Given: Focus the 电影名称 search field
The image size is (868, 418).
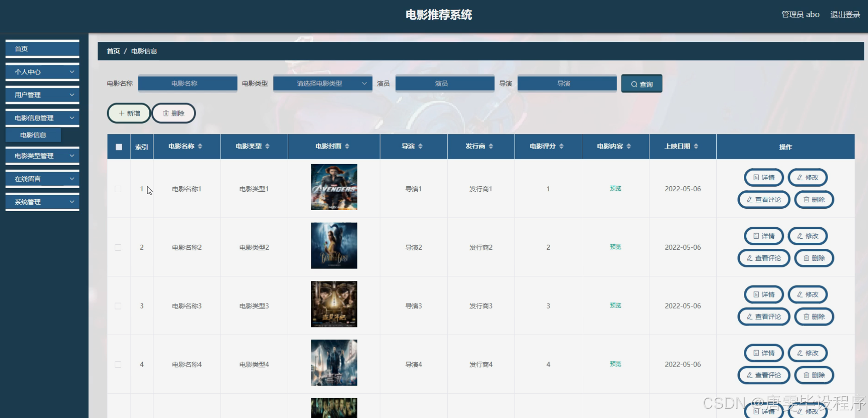Looking at the screenshot, I should coord(187,83).
